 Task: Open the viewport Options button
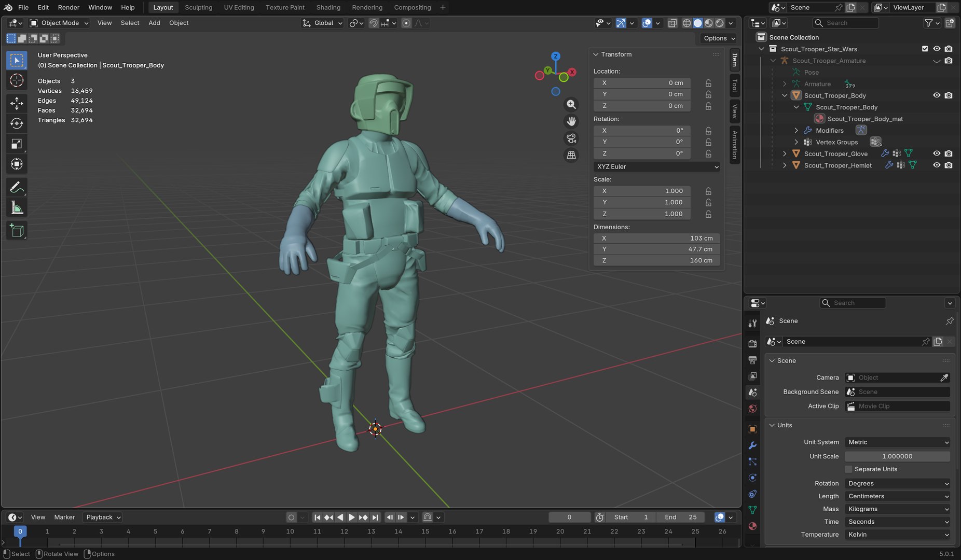[x=719, y=38]
